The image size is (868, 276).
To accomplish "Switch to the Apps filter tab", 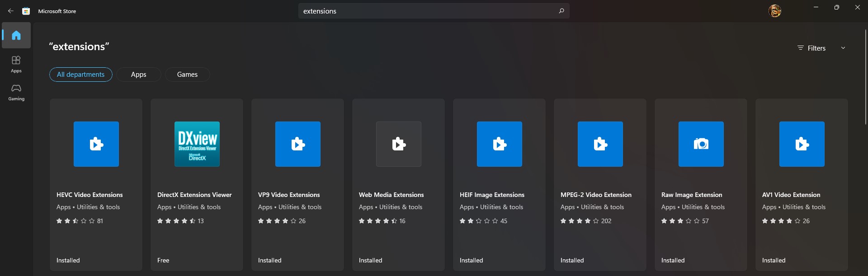I will (139, 75).
